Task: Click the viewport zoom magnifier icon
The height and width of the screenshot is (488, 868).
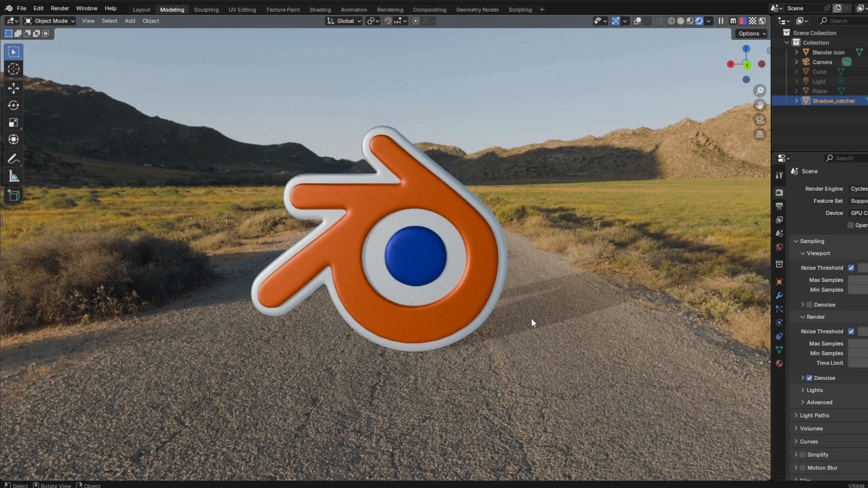Action: 760,91
